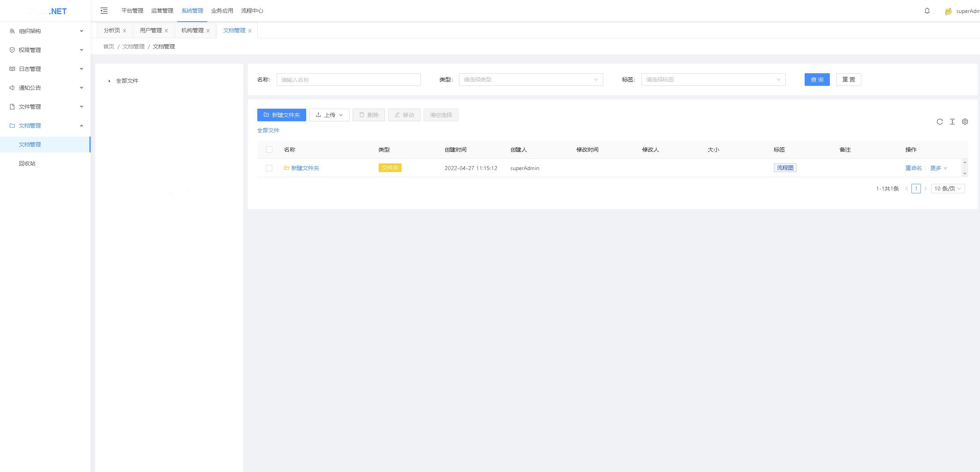Viewport: 980px width, 472px height.
Task: Switch to the 用户管理 tab
Action: pyautogui.click(x=151, y=30)
